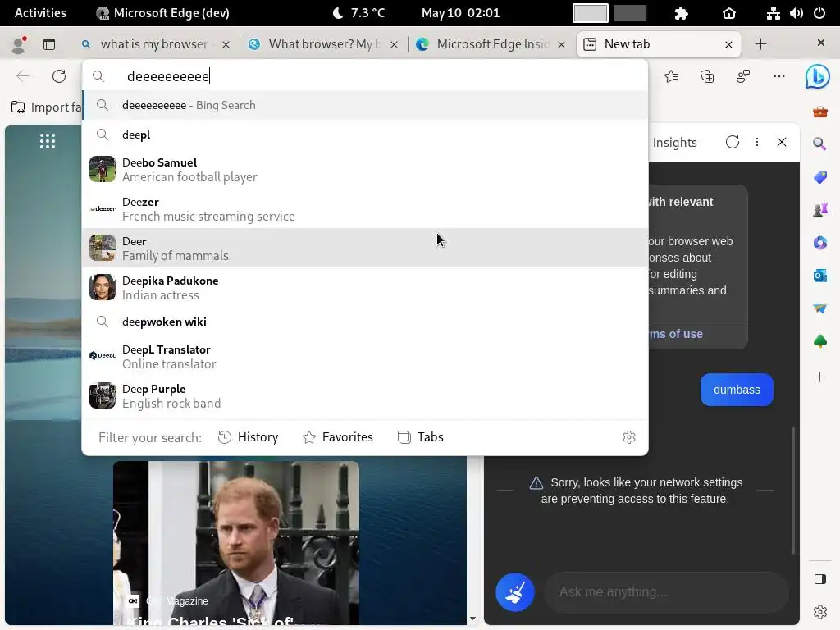Open the green tree sidebar icon
Viewport: 840px width, 630px height.
coord(819,340)
